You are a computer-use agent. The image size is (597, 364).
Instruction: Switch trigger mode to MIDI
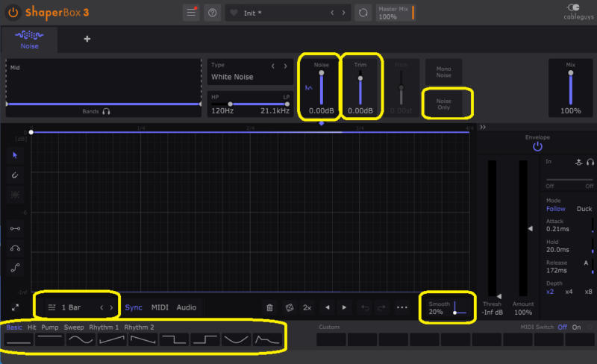(x=159, y=307)
